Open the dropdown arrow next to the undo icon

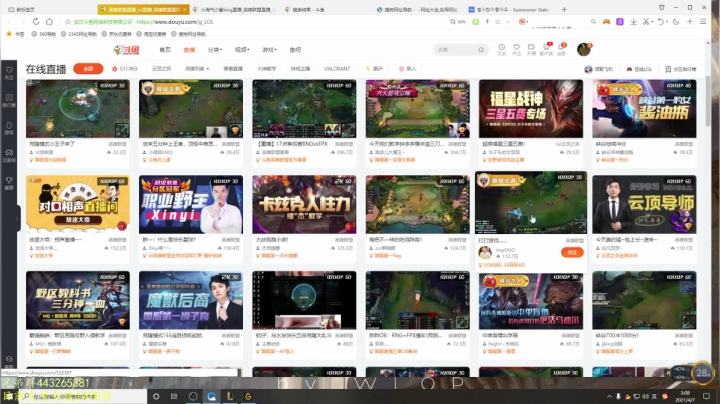coord(666,22)
